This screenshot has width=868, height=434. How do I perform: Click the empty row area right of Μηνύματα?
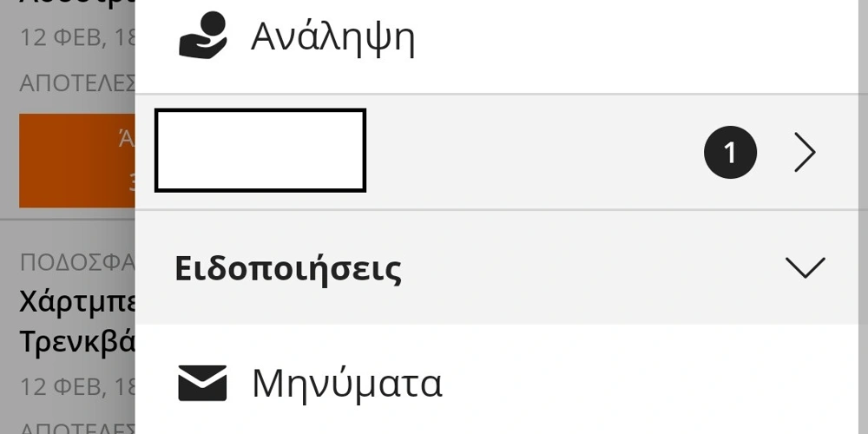(651, 383)
